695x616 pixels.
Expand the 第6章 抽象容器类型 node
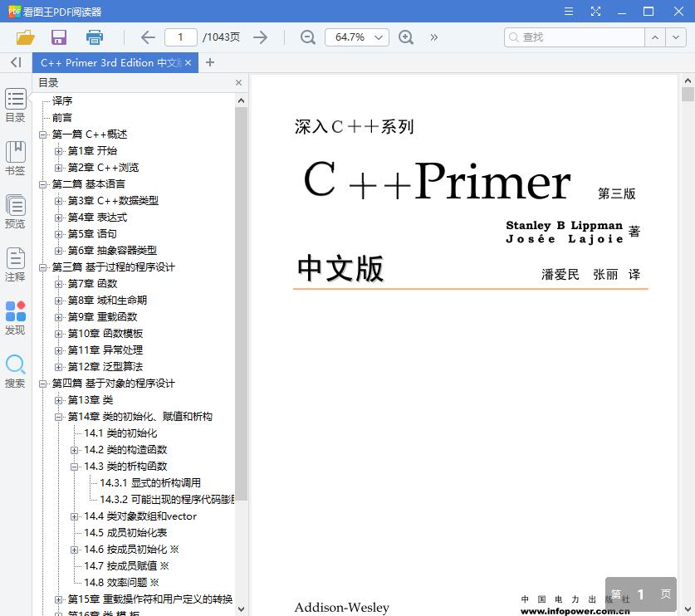(x=58, y=251)
